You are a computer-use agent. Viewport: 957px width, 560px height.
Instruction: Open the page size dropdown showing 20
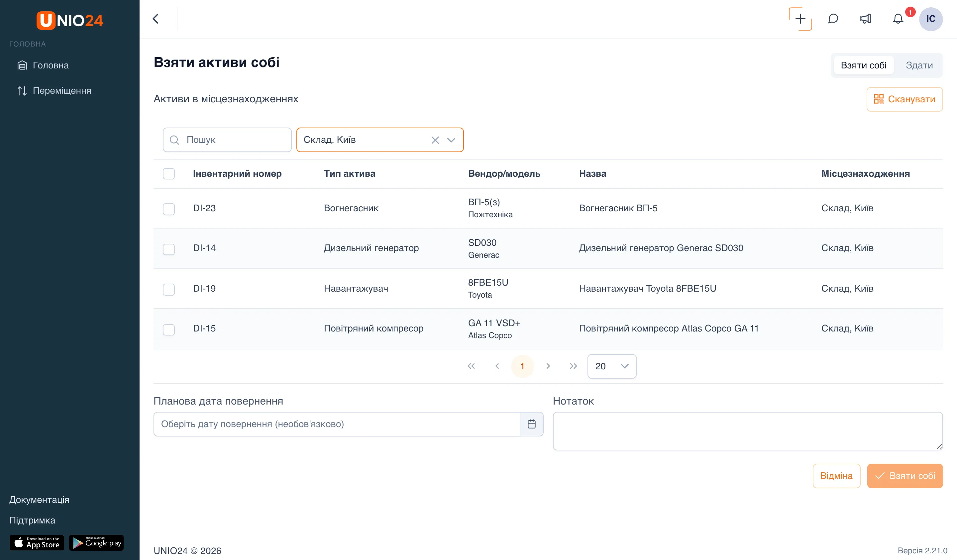611,366
